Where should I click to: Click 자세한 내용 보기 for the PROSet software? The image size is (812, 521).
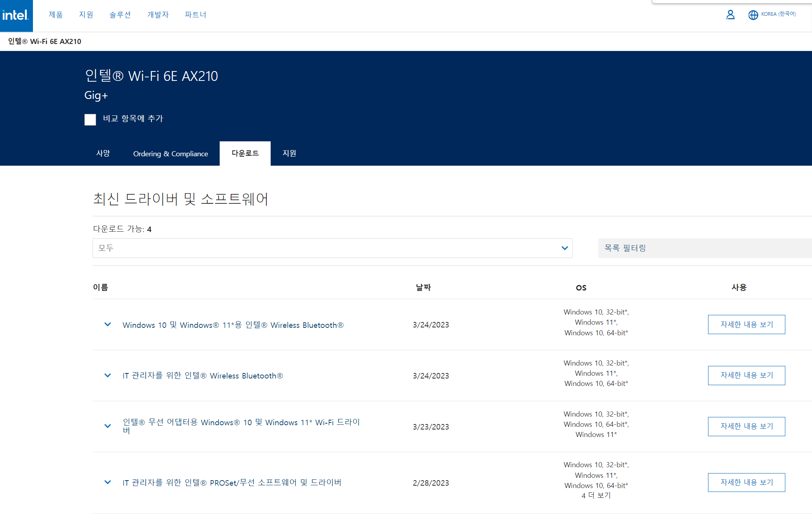[x=746, y=483]
